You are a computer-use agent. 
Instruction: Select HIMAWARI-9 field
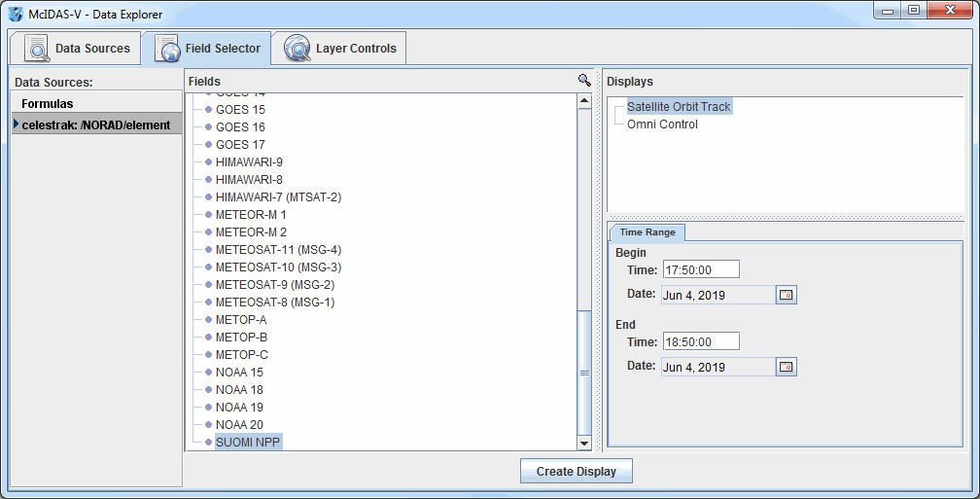(249, 161)
